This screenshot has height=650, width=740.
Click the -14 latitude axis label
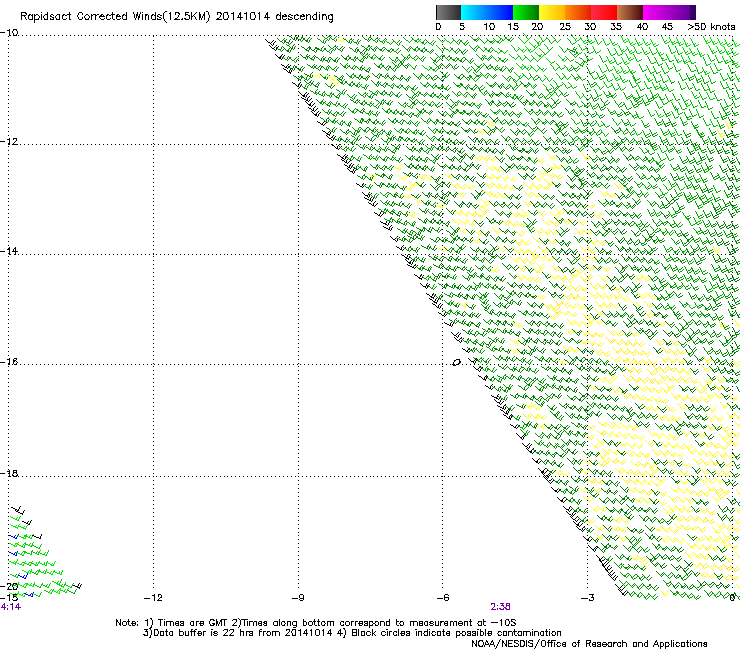[9, 251]
